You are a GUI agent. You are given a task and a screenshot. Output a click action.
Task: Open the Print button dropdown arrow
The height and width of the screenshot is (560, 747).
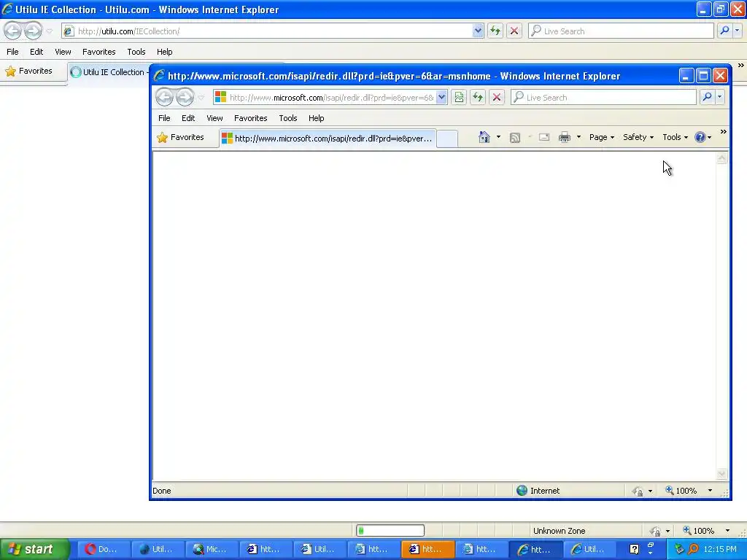click(578, 137)
